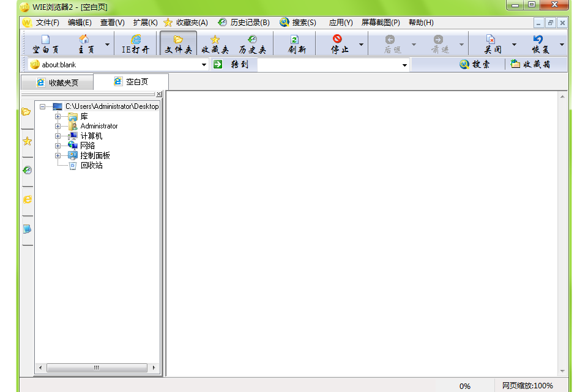The image size is (588, 392).
Task: Switch to the 空白页 tab
Action: click(x=131, y=82)
